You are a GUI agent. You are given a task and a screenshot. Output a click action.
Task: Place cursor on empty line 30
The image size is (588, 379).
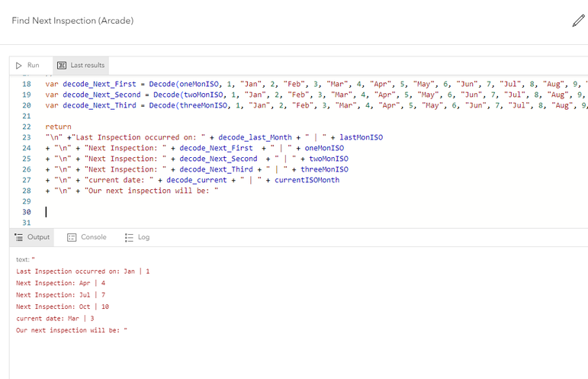click(153, 212)
